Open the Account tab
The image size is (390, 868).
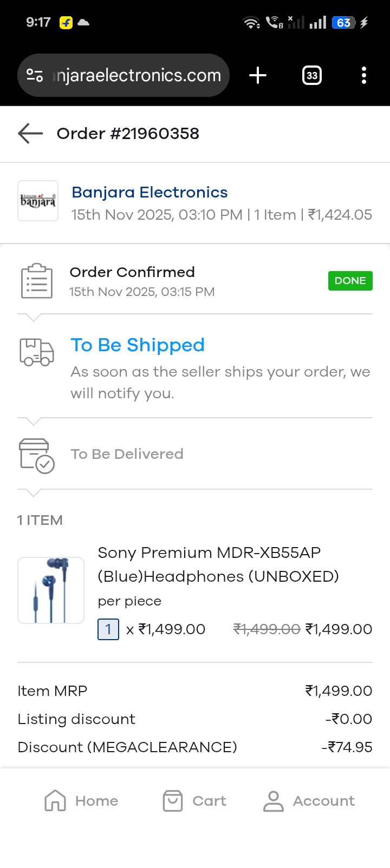pos(309,801)
